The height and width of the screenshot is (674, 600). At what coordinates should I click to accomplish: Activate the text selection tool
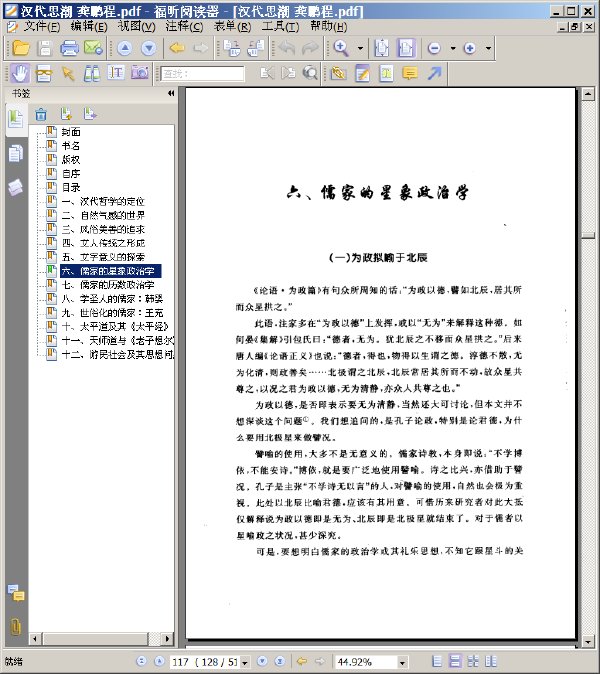(116, 73)
